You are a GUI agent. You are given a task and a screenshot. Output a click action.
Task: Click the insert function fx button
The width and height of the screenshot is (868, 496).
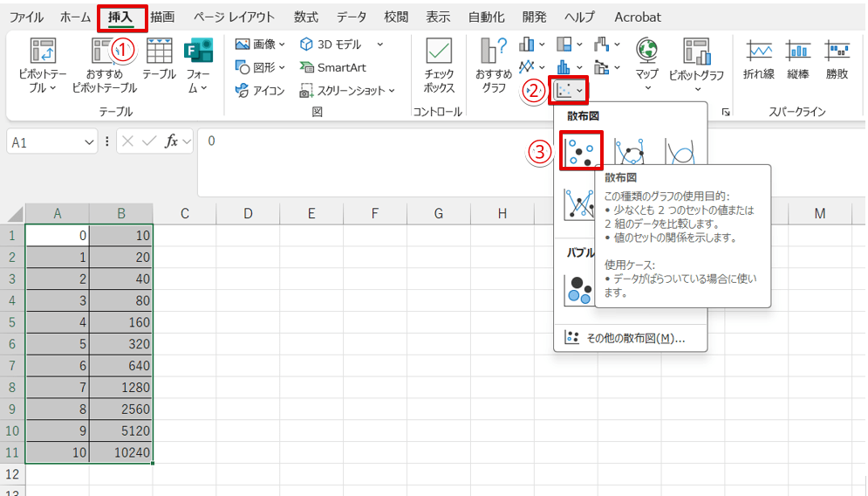pos(172,141)
